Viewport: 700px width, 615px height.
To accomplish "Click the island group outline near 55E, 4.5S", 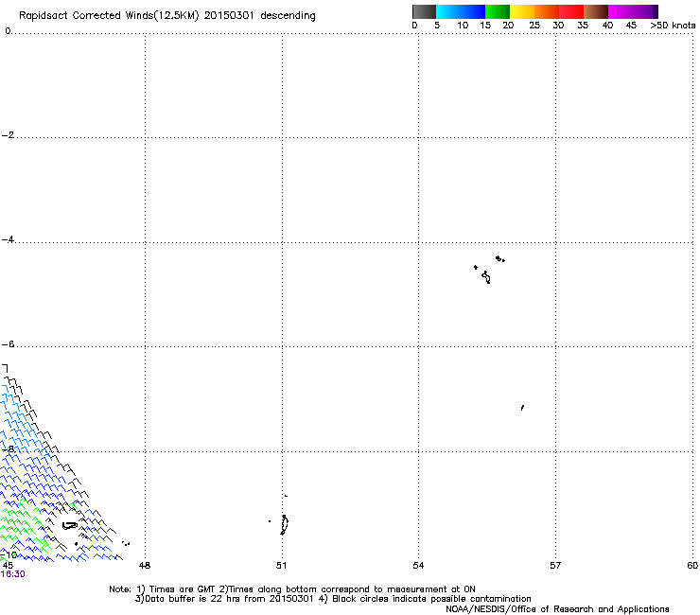I will coord(487,277).
